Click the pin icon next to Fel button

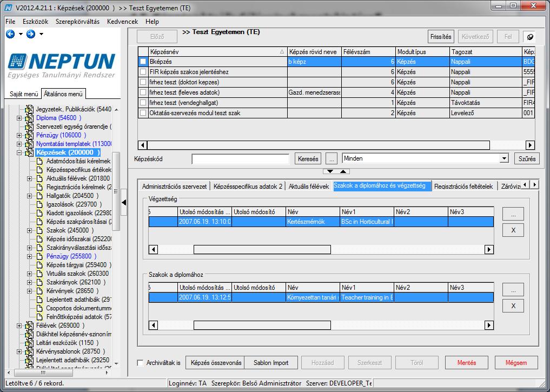tap(529, 36)
